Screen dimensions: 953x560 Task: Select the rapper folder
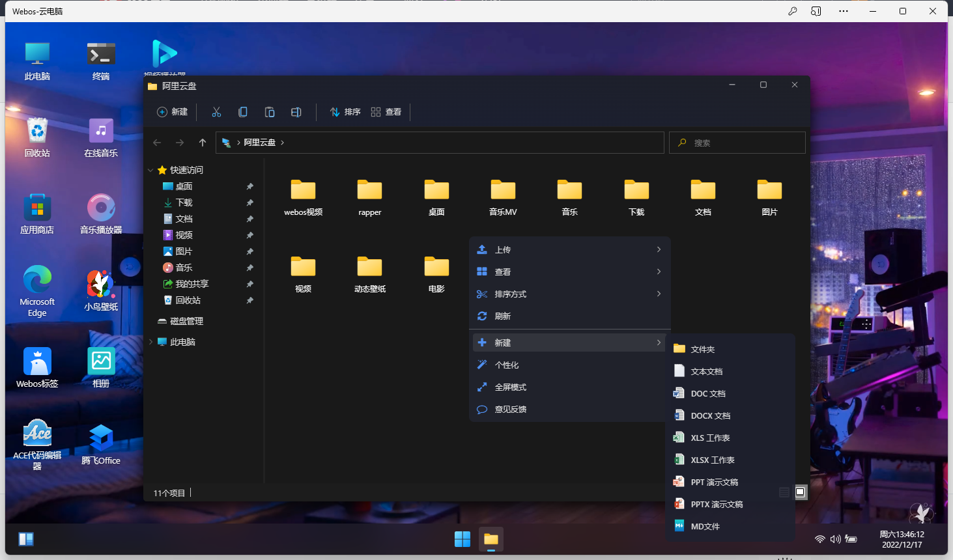point(370,197)
